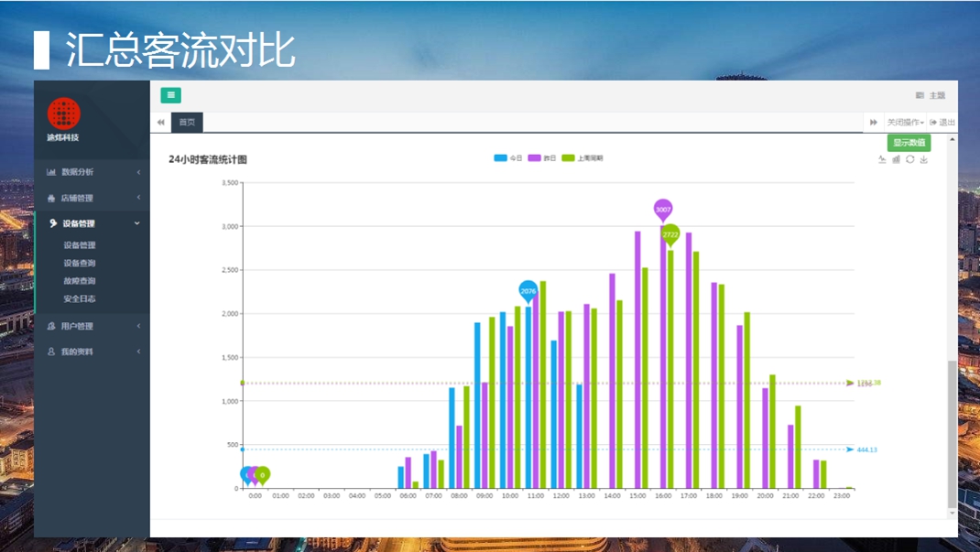The width and height of the screenshot is (980, 552).
Task: Click the 12:00 x-axis label
Action: 561,496
